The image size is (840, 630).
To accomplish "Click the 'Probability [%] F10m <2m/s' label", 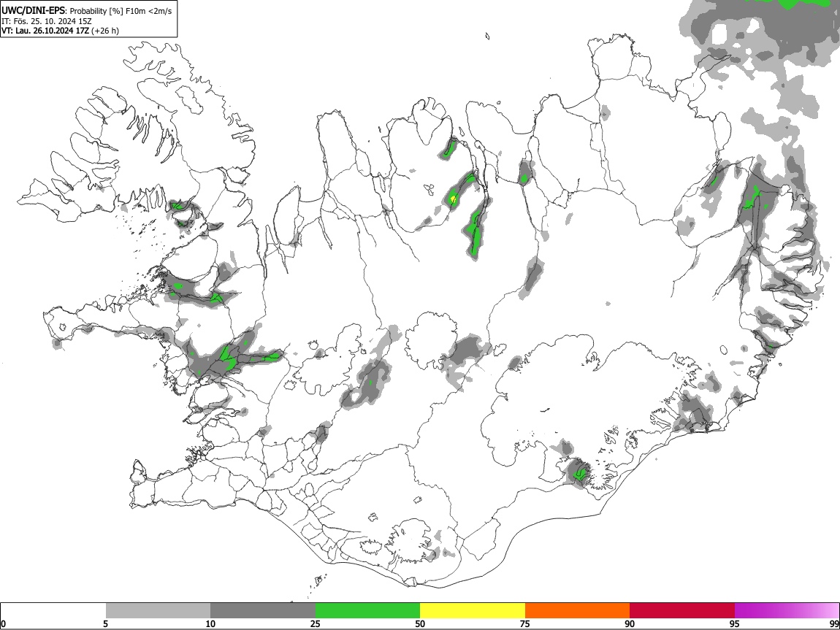I will [121, 11].
